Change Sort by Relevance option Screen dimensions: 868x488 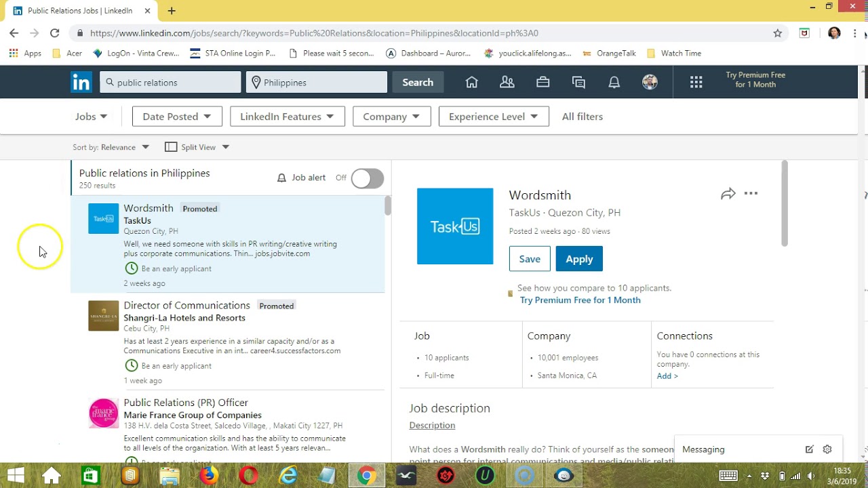111,147
